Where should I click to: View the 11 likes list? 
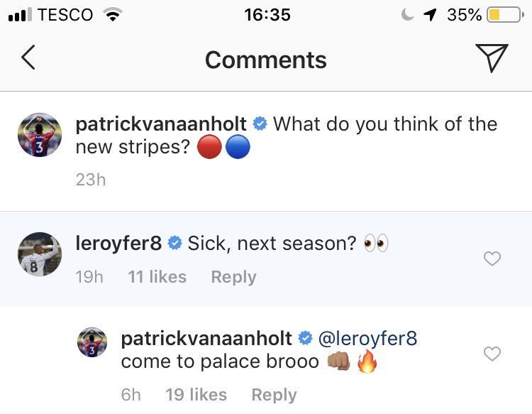[157, 277]
